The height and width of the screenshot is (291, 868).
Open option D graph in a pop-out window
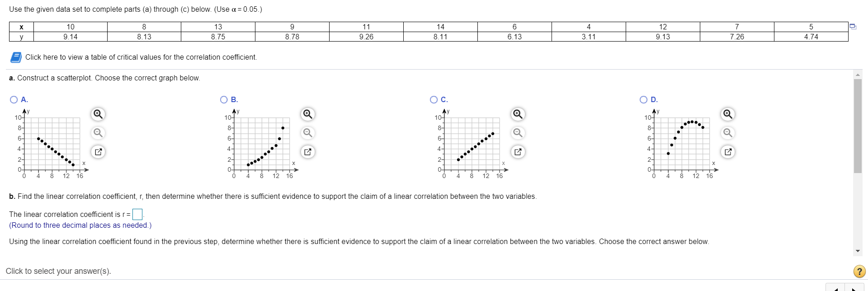coord(727,152)
